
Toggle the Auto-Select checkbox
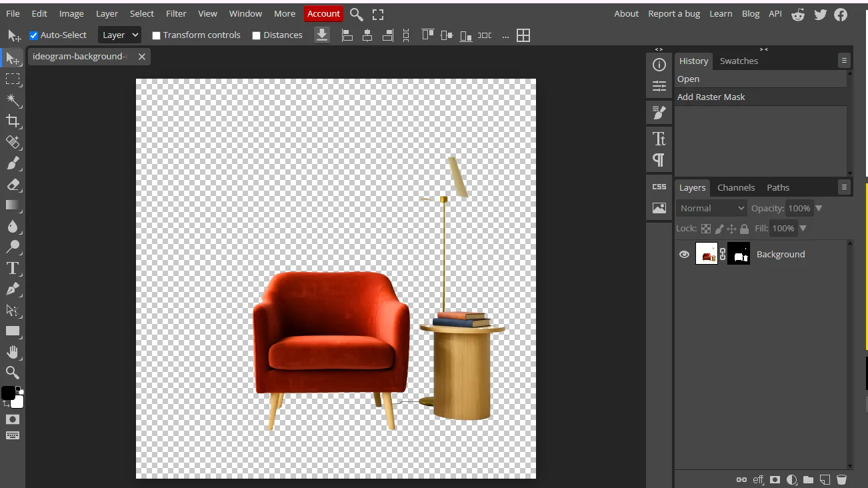pyautogui.click(x=34, y=35)
